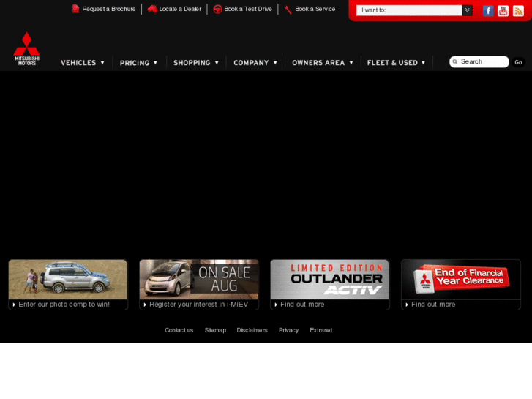Expand the 'I want to:' dropdown arrow

467,10
